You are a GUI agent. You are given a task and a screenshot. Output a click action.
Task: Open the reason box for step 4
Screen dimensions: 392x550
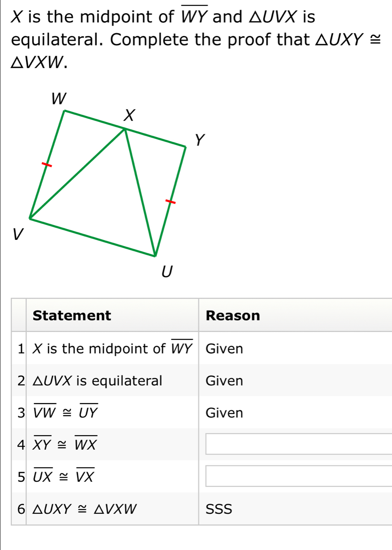(x=298, y=444)
